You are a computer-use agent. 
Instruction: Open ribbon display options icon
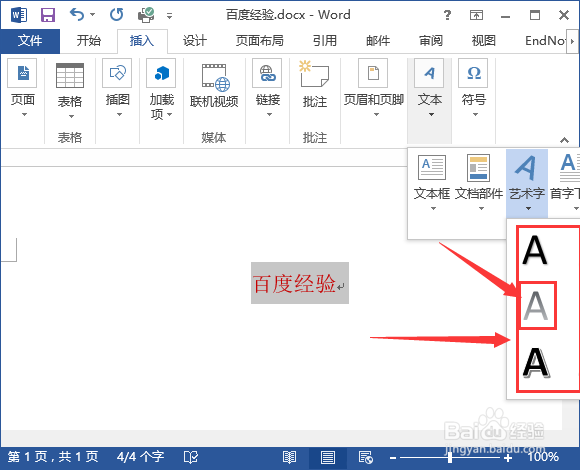pyautogui.click(x=476, y=15)
